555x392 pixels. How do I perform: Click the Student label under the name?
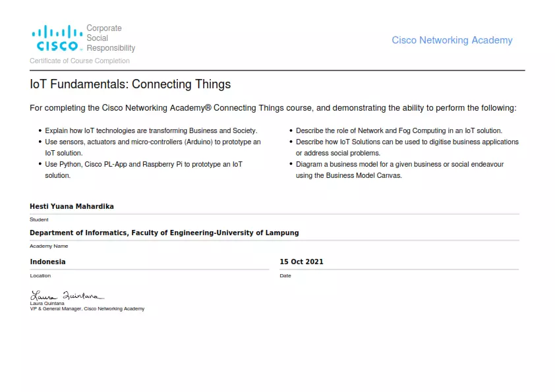[39, 219]
